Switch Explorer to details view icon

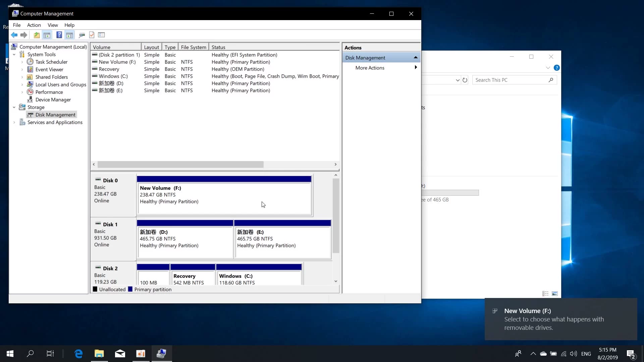coord(545,294)
